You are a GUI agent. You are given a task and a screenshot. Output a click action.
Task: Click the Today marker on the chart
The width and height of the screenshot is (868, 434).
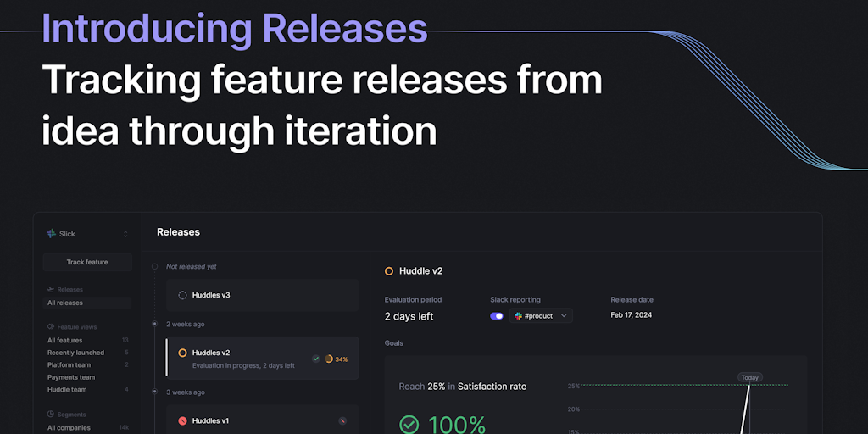(x=750, y=377)
